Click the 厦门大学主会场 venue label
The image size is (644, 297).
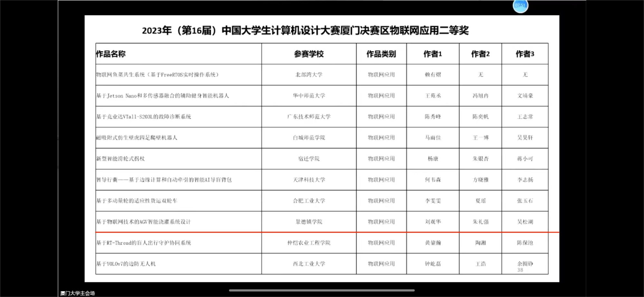pos(78,293)
